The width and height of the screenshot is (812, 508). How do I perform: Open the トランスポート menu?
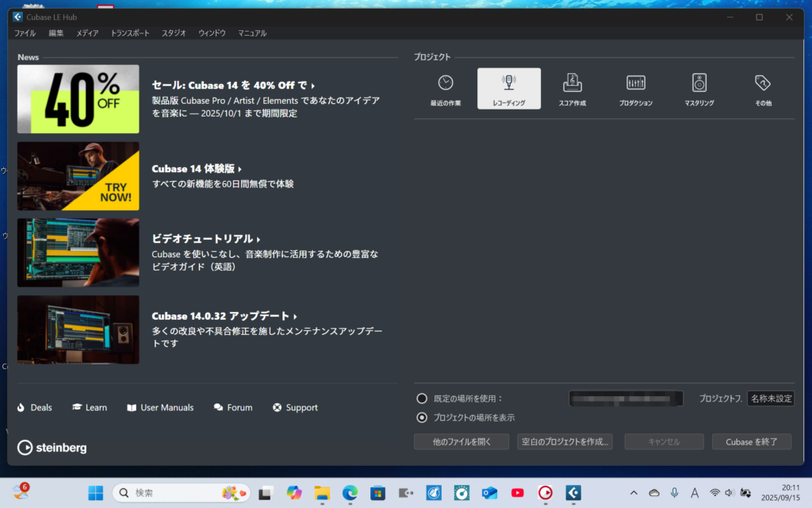(x=130, y=33)
